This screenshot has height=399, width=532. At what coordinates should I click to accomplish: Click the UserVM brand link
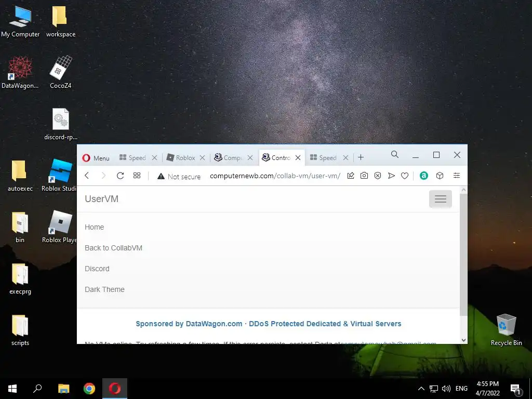[101, 199]
